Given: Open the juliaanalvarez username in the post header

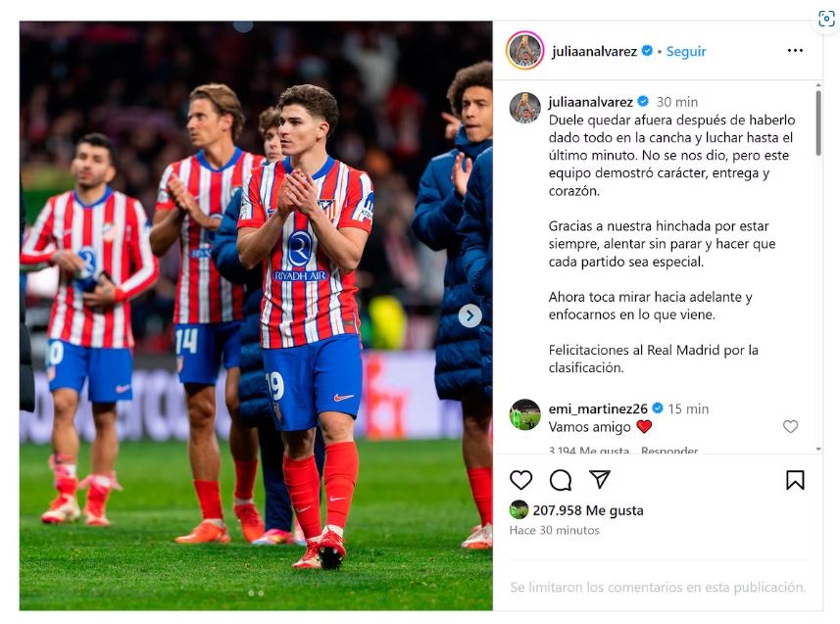Looking at the screenshot, I should click(594, 51).
